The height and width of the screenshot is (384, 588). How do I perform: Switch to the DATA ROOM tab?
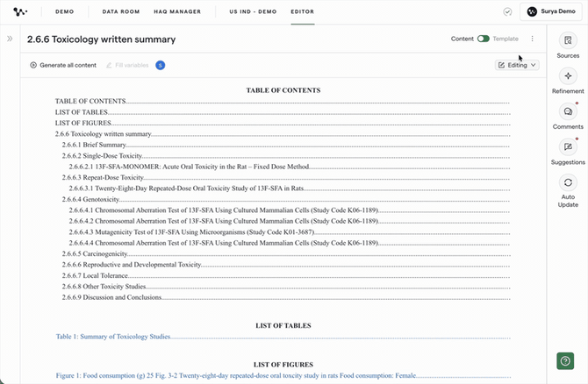(121, 11)
